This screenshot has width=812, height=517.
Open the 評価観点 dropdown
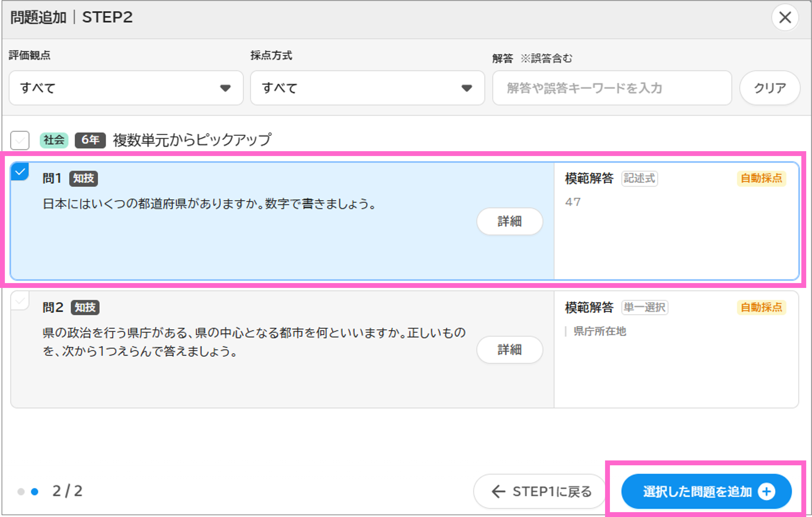126,88
